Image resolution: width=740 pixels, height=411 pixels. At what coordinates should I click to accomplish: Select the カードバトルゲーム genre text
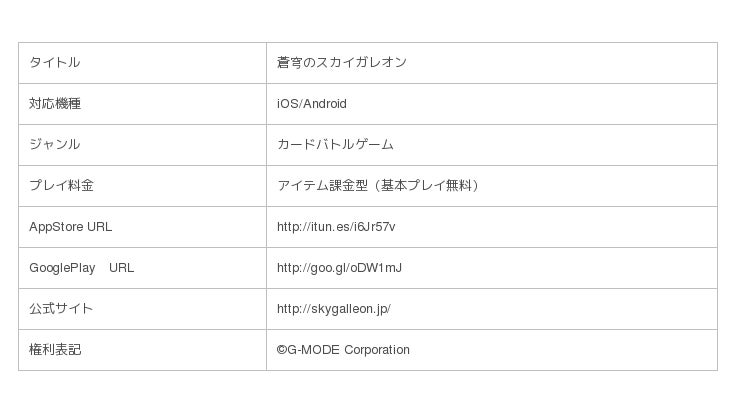(335, 145)
